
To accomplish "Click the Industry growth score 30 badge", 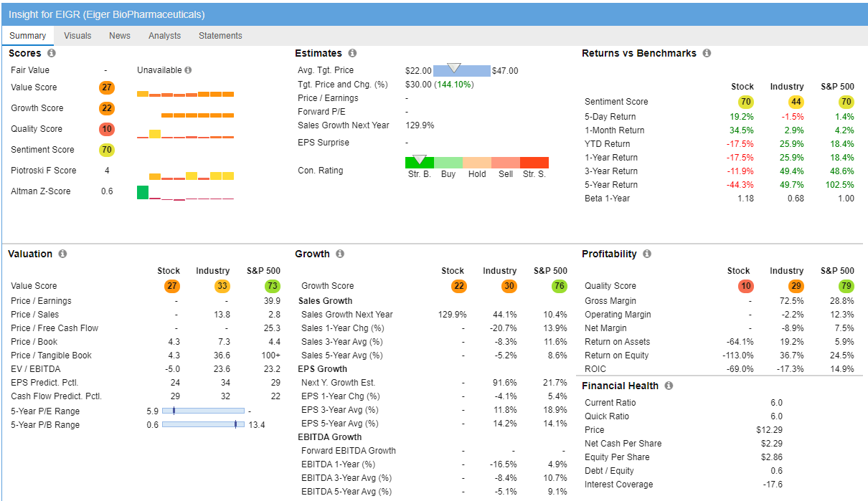I will point(509,286).
